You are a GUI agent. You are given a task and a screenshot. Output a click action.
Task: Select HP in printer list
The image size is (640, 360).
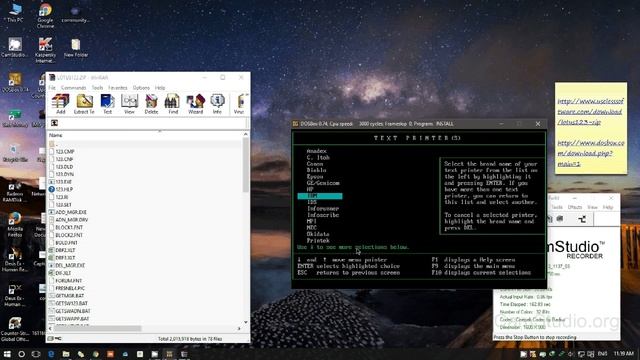[310, 189]
